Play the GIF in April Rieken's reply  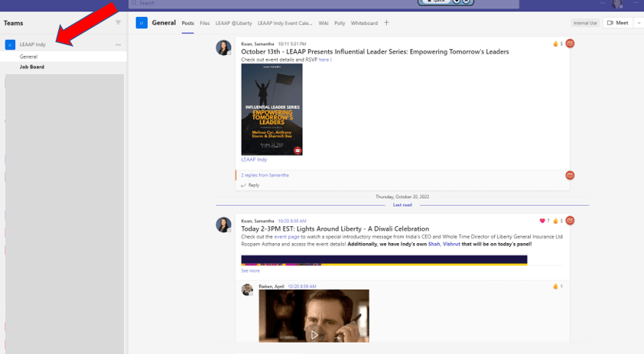point(314,335)
